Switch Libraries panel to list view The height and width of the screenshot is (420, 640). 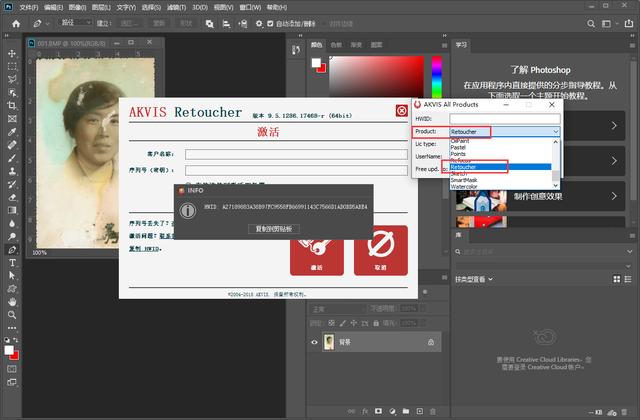click(x=628, y=279)
